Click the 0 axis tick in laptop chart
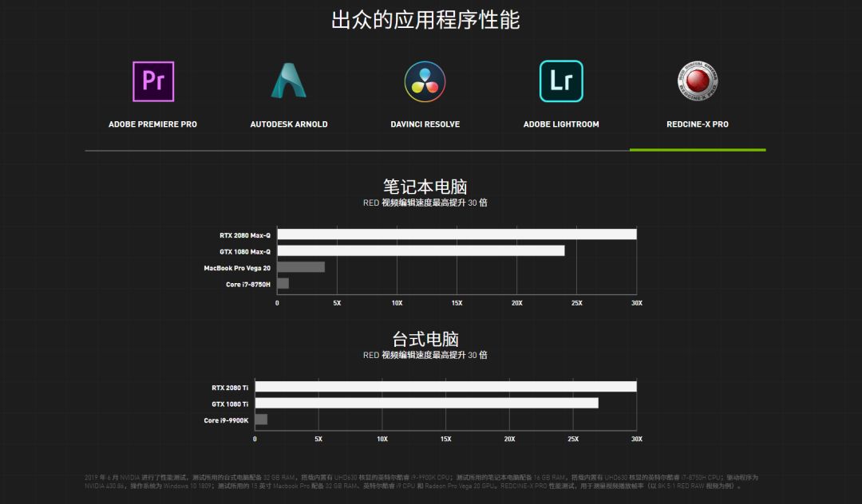The height and width of the screenshot is (504, 862). tap(277, 304)
